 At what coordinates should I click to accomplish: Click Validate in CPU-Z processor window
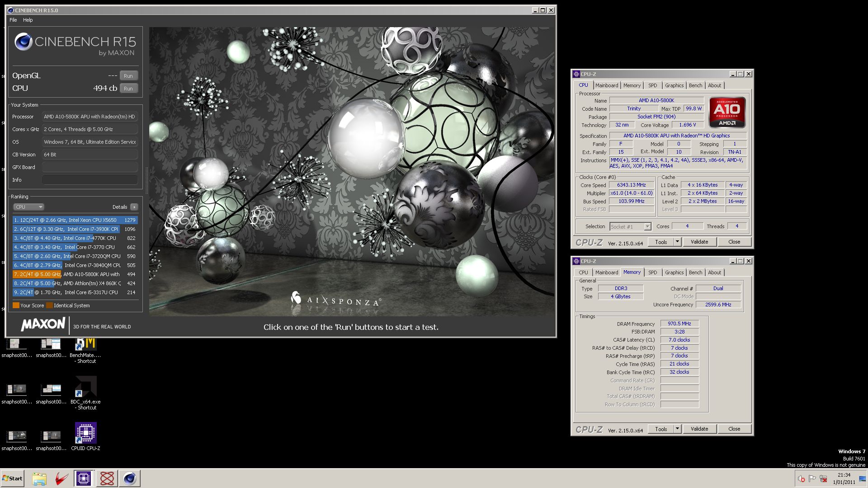pyautogui.click(x=699, y=242)
